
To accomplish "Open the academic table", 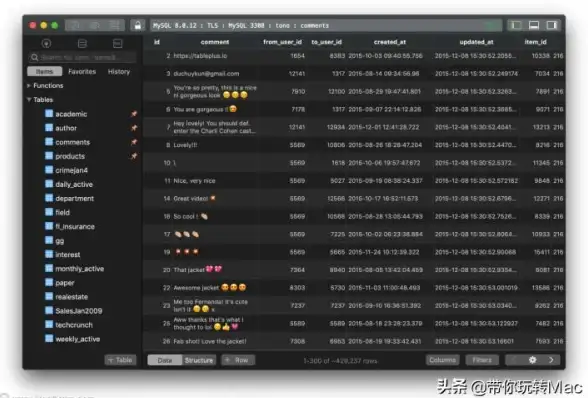I will (x=71, y=114).
